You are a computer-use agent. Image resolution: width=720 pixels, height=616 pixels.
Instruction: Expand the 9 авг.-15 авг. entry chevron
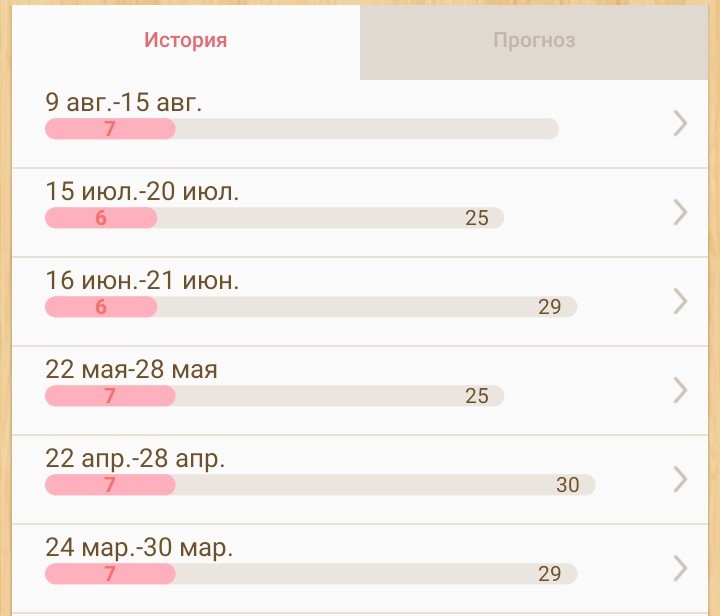tap(681, 123)
